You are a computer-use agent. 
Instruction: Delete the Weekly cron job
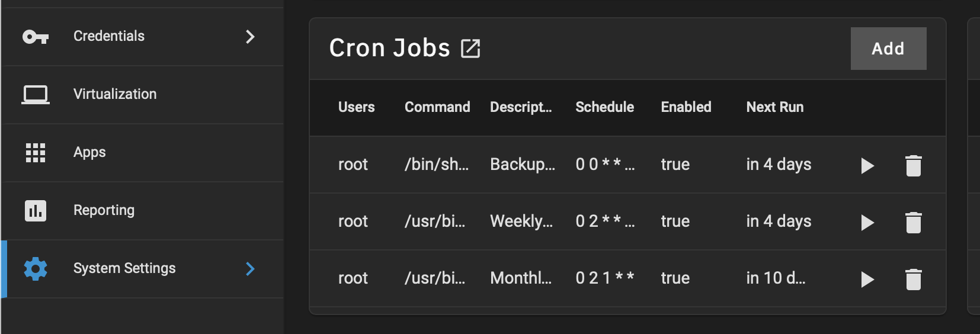(914, 223)
